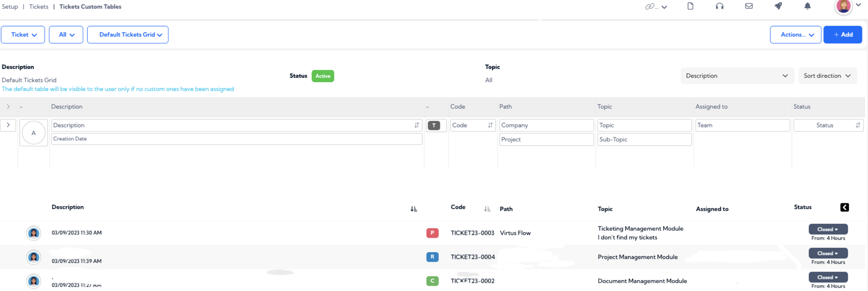Sort the ticket list by Description

414,209
